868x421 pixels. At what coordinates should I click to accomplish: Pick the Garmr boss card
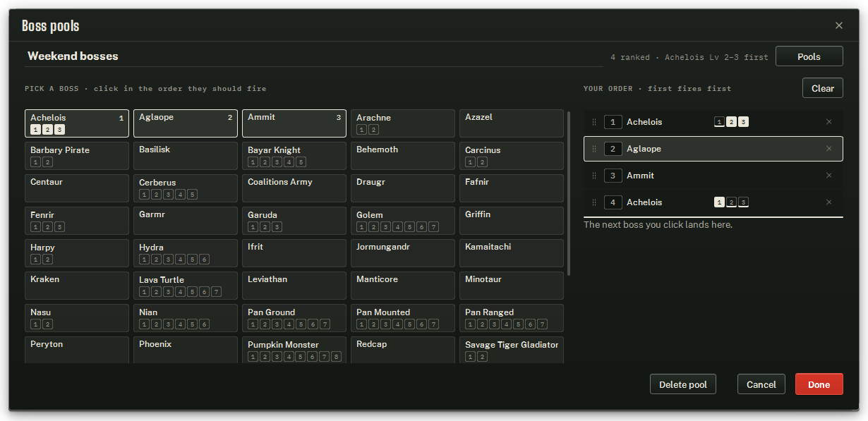186,221
